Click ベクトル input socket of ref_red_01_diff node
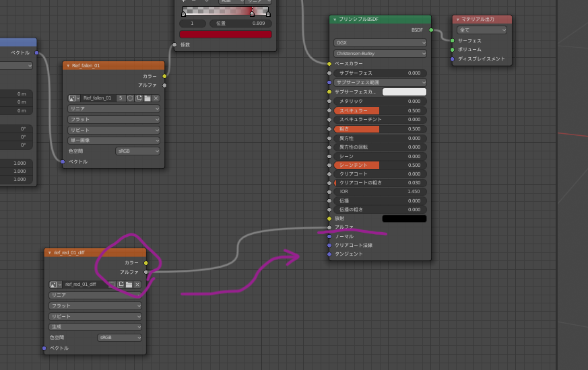Image resolution: width=588 pixels, height=370 pixels. click(x=44, y=348)
